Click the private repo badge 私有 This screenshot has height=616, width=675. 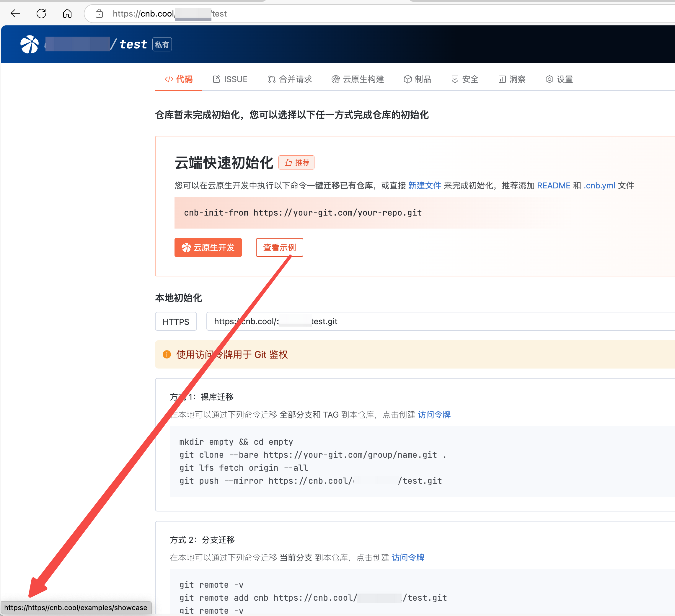click(162, 45)
